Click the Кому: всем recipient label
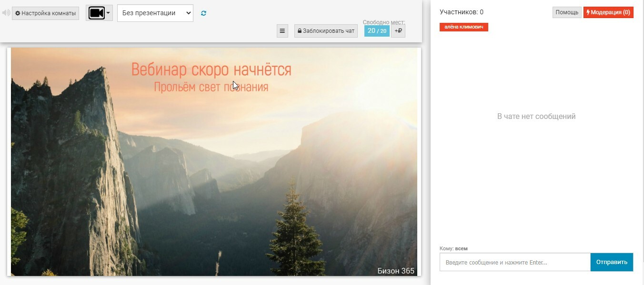 [453, 248]
